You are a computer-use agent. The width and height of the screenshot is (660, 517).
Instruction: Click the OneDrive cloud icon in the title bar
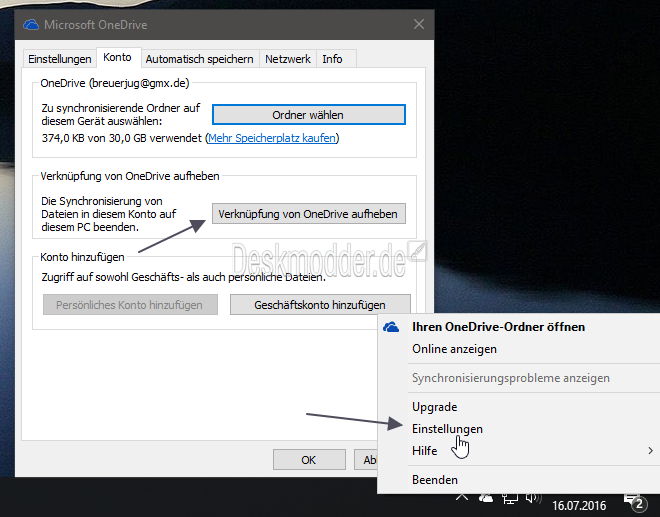[x=31, y=25]
